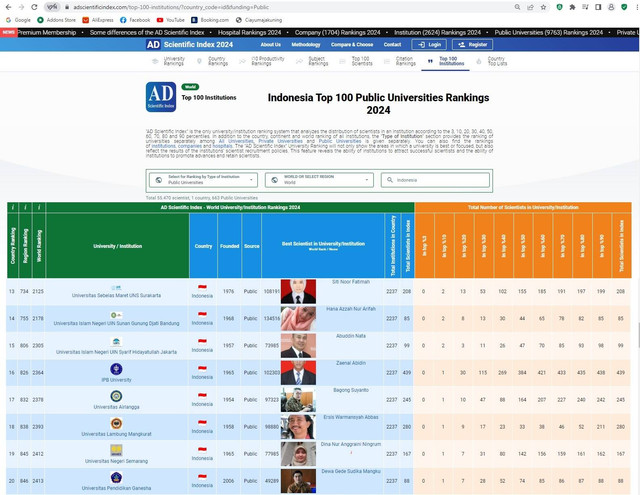Reload the page with refresh icon

click(x=34, y=7)
